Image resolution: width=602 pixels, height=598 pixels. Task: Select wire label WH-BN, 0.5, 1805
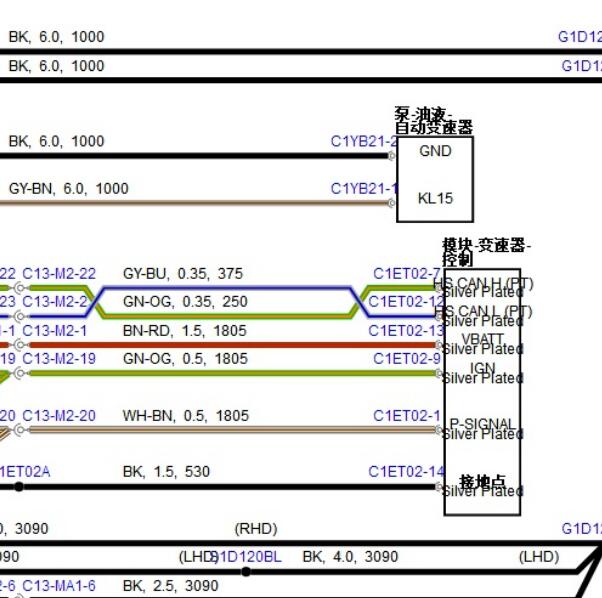click(x=186, y=415)
